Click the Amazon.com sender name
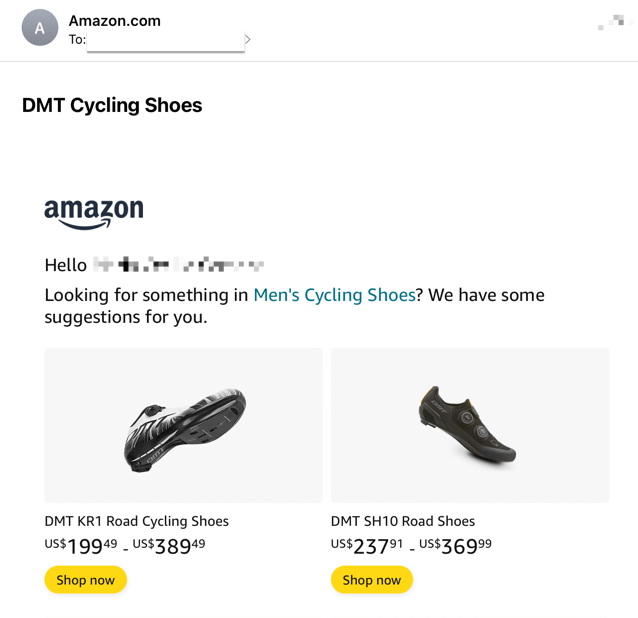This screenshot has height=618, width=638. [114, 21]
